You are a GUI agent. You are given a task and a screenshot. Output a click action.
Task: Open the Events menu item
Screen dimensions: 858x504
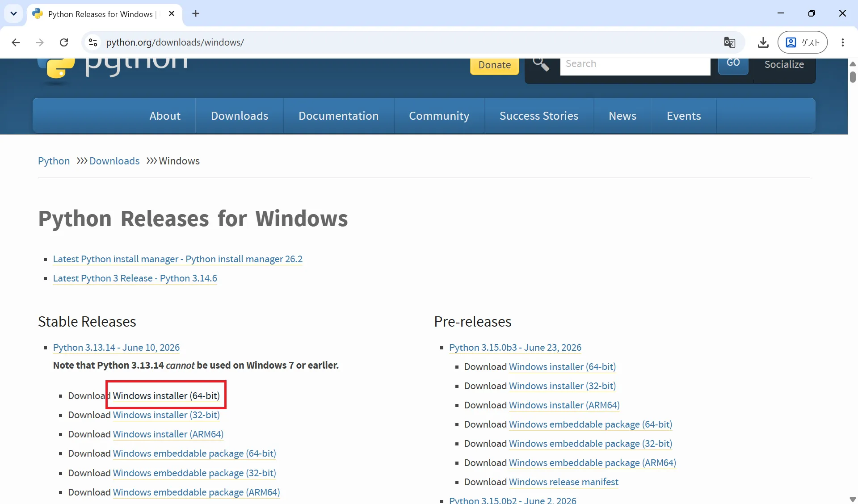(x=684, y=116)
